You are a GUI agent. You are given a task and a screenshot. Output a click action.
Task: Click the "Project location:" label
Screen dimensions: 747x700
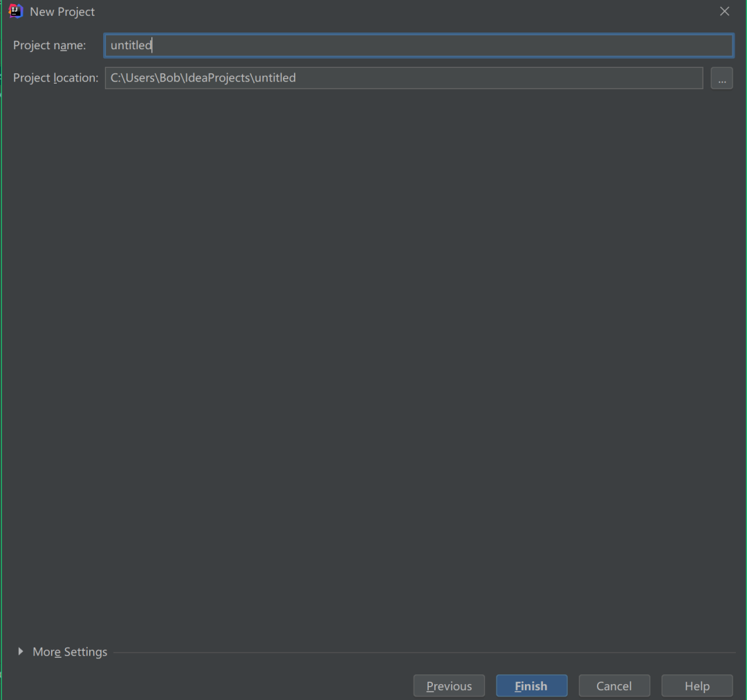(56, 77)
